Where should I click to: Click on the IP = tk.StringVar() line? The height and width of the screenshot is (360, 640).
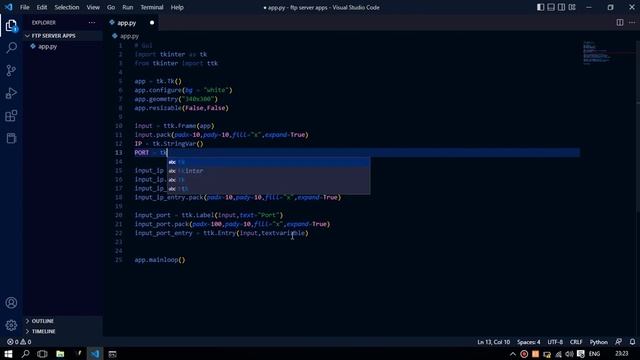pos(169,144)
